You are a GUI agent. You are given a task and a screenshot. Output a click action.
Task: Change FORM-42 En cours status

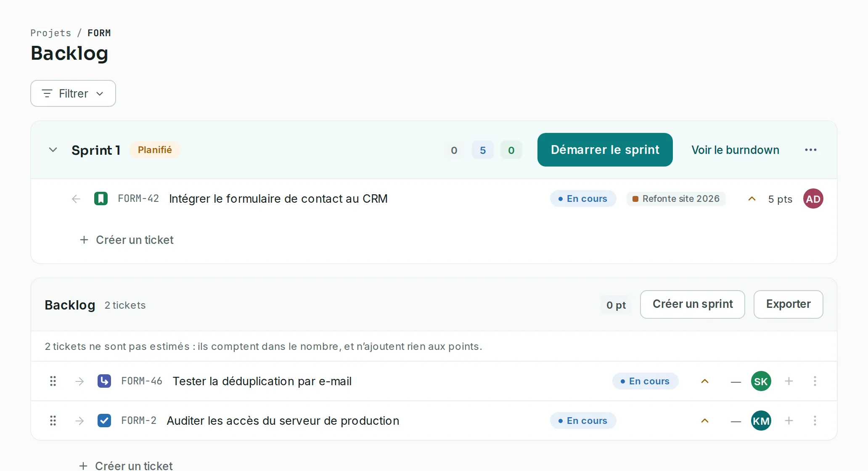pyautogui.click(x=583, y=198)
